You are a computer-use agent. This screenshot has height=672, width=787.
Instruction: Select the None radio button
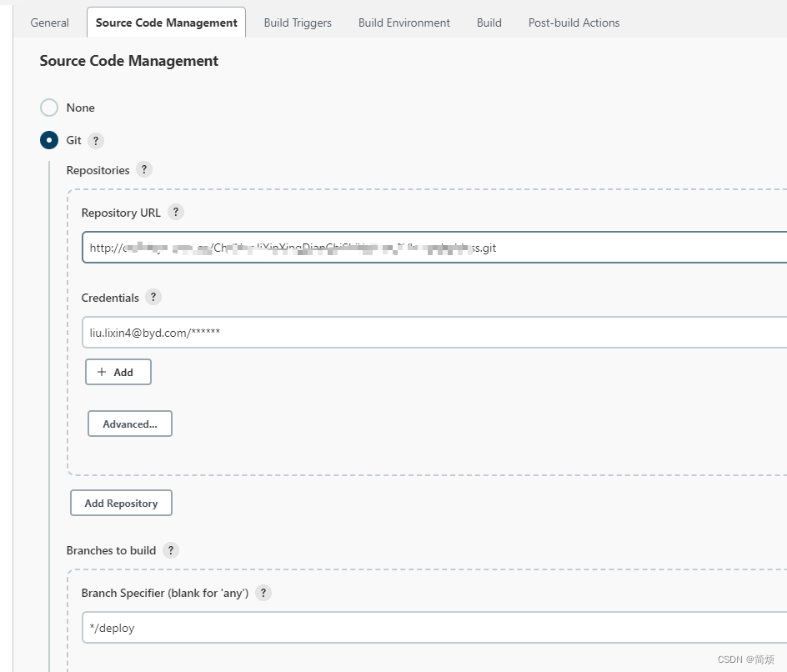(x=49, y=108)
